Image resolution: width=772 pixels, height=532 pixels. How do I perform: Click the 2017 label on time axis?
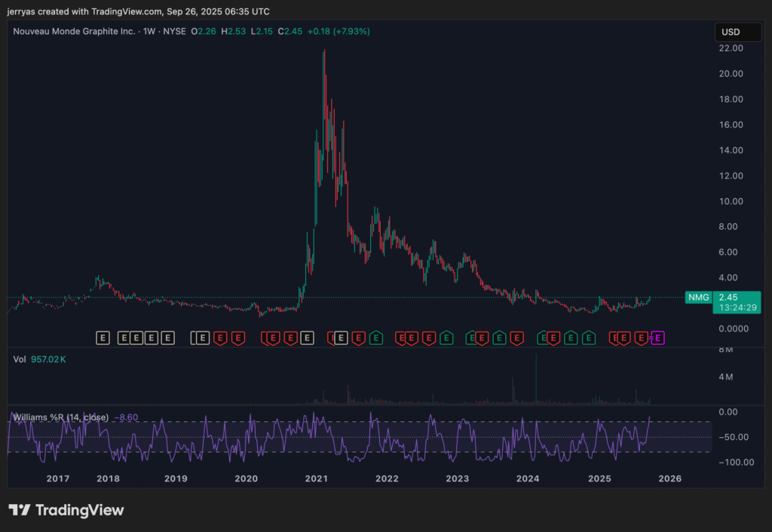[x=58, y=478]
